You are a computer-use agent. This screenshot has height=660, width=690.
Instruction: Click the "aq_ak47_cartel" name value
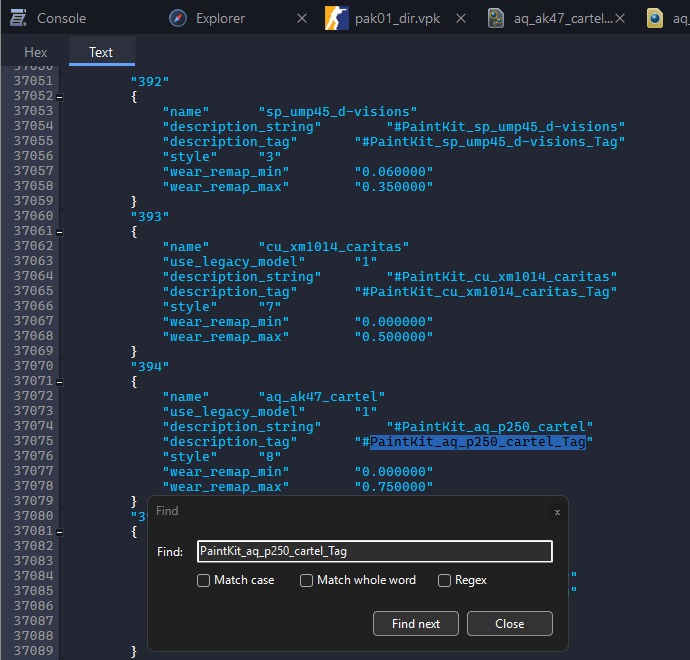pyautogui.click(x=322, y=397)
